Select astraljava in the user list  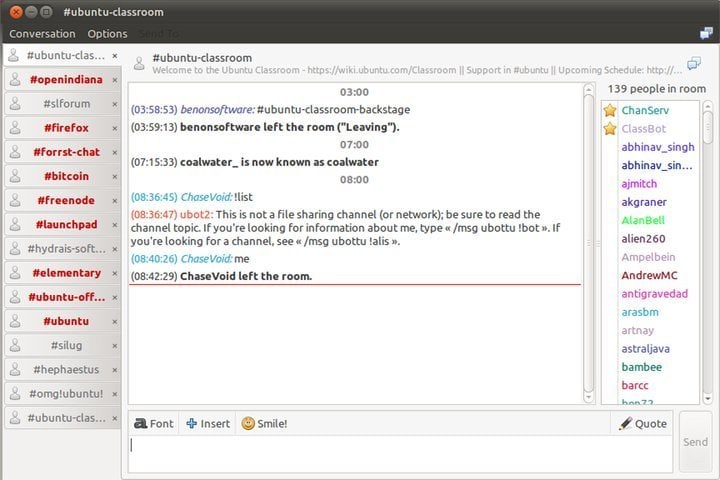pos(645,349)
